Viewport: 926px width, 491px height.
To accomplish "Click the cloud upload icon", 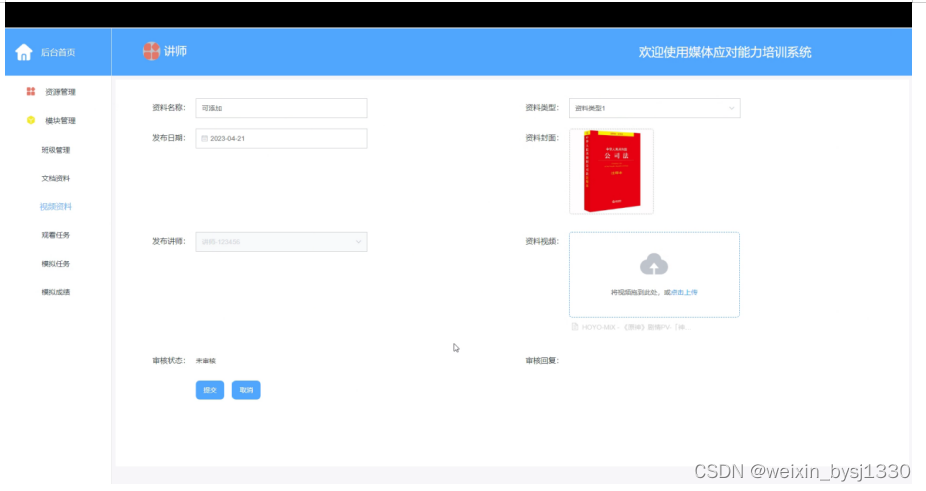I will (x=654, y=264).
